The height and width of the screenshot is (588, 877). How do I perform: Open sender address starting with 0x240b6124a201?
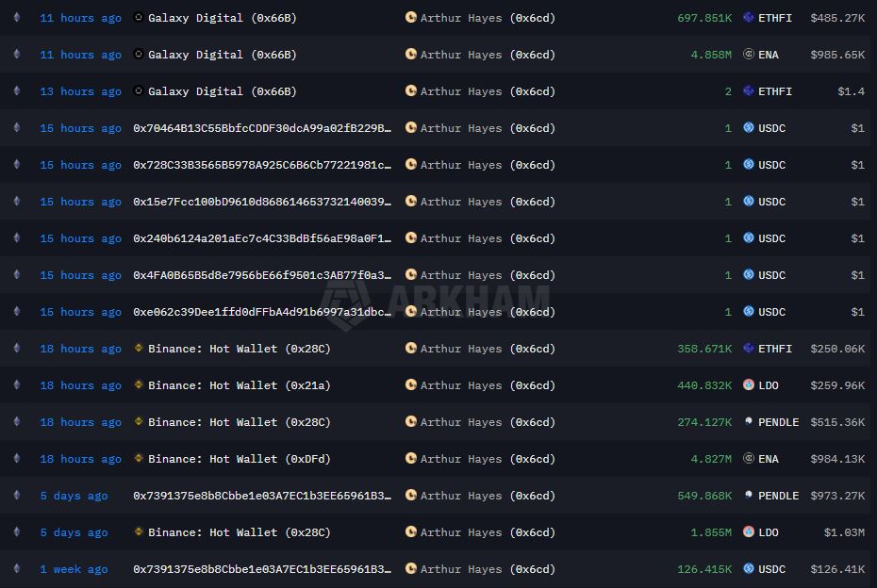point(261,238)
